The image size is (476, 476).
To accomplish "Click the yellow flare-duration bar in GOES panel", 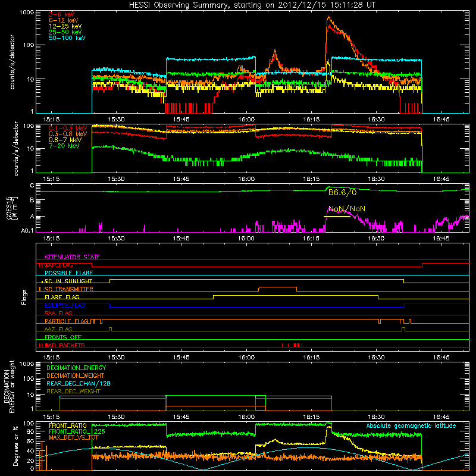I will [x=337, y=217].
